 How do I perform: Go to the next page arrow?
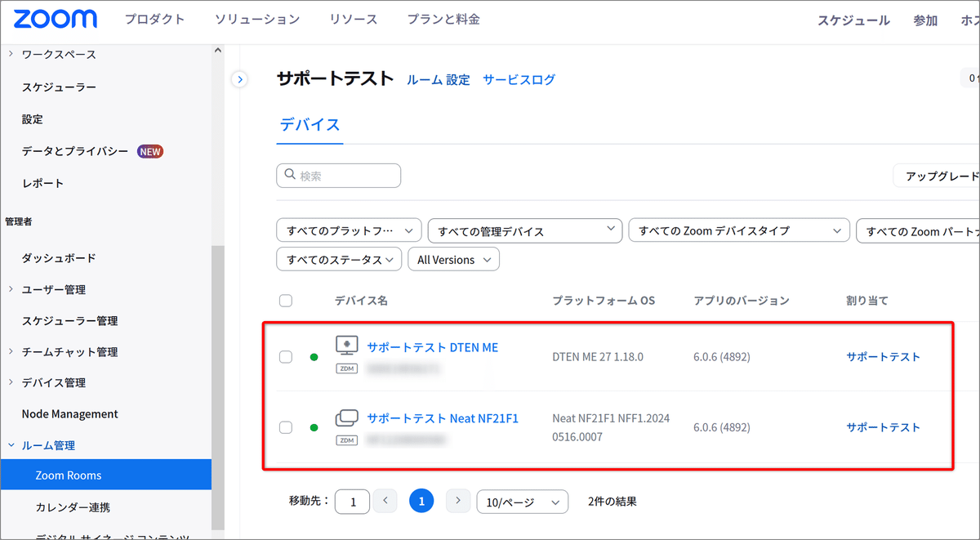tap(459, 501)
